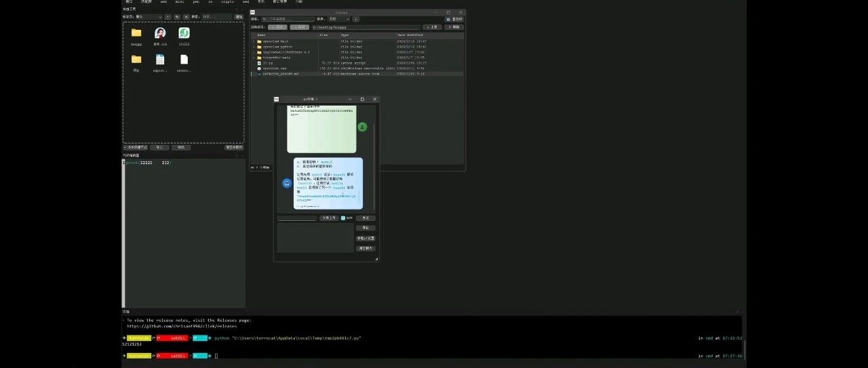Screen dimensions: 868x368
Task: Click the forward button in file browser
Action: click(299, 27)
